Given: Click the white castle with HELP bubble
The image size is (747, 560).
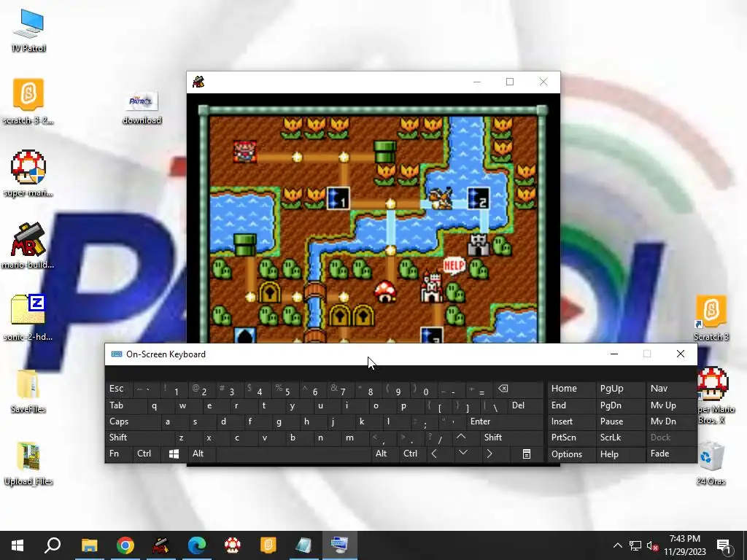Looking at the screenshot, I should coord(432,287).
